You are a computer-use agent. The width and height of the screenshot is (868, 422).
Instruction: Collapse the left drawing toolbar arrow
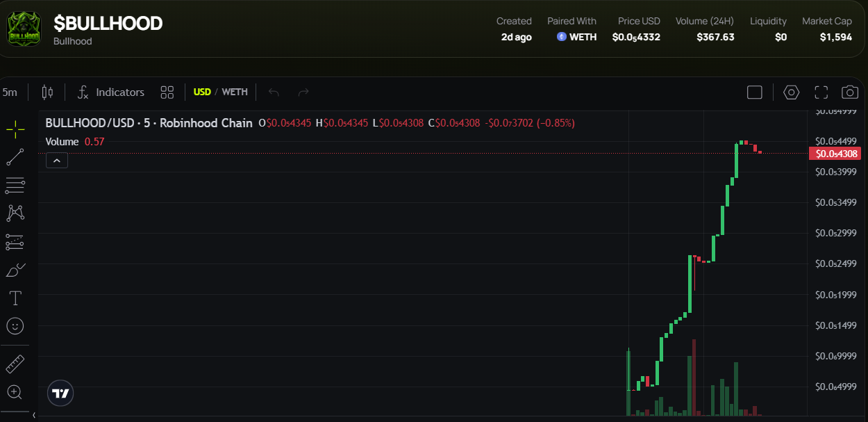click(34, 416)
